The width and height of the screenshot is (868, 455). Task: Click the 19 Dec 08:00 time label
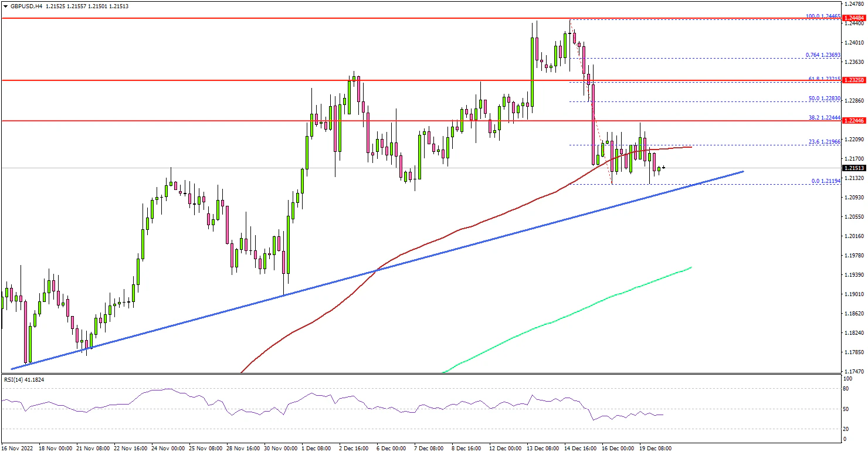[656, 449]
